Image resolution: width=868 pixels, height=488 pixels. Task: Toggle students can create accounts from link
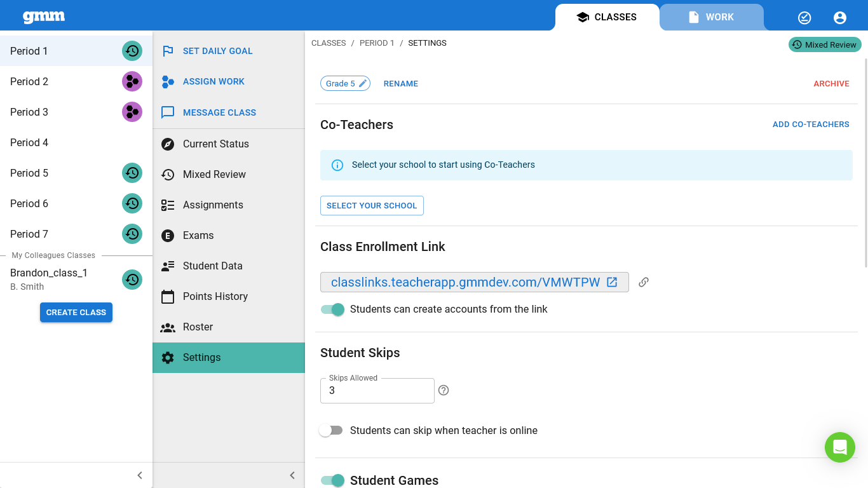332,309
